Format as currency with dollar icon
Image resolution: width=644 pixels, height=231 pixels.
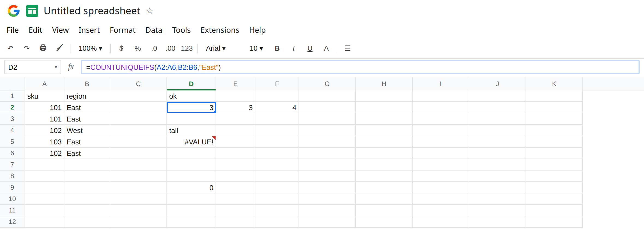pyautogui.click(x=121, y=48)
